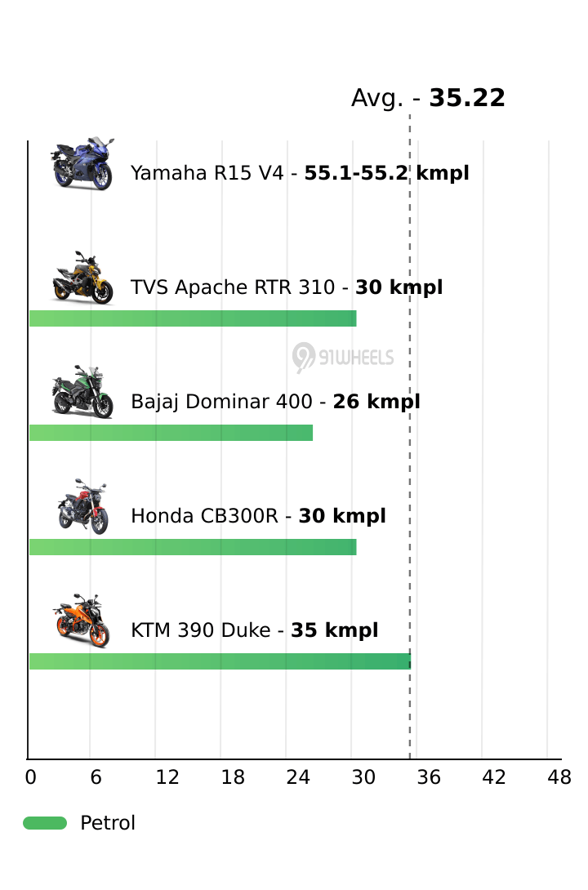This screenshot has height=890, width=588.
Task: Click the 48 axis value label
Action: point(559,777)
